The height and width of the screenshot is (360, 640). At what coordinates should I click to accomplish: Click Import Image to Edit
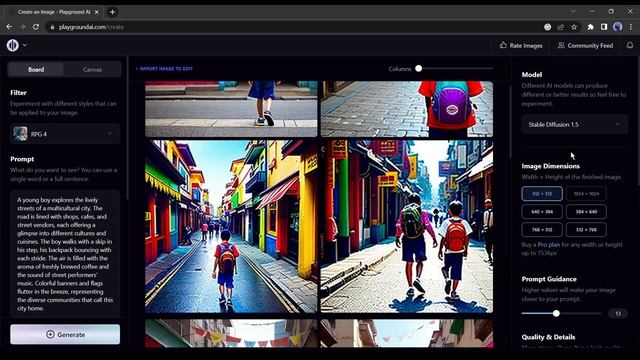click(164, 69)
